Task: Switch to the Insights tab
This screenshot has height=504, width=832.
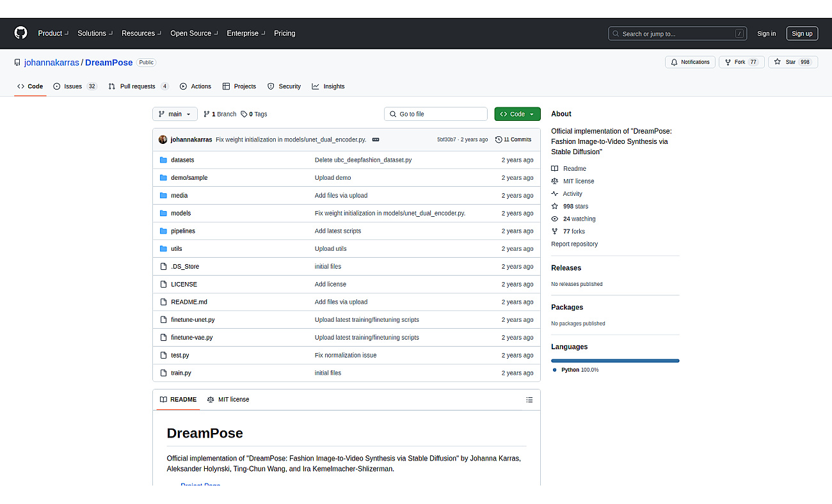Action: [x=328, y=86]
